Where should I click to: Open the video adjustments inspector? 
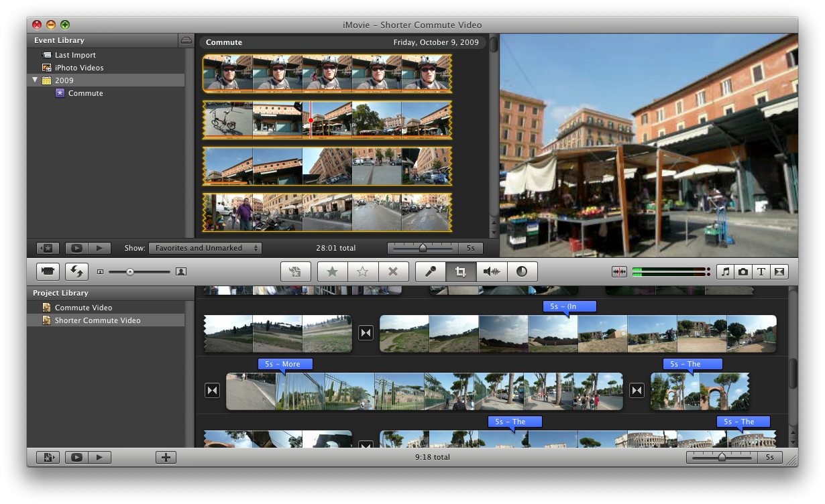pyautogui.click(x=522, y=271)
